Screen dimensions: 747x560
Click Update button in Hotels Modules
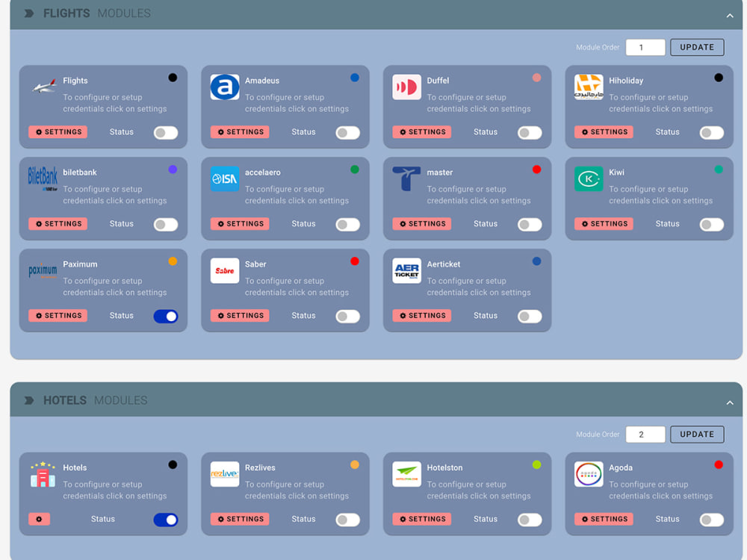(697, 435)
